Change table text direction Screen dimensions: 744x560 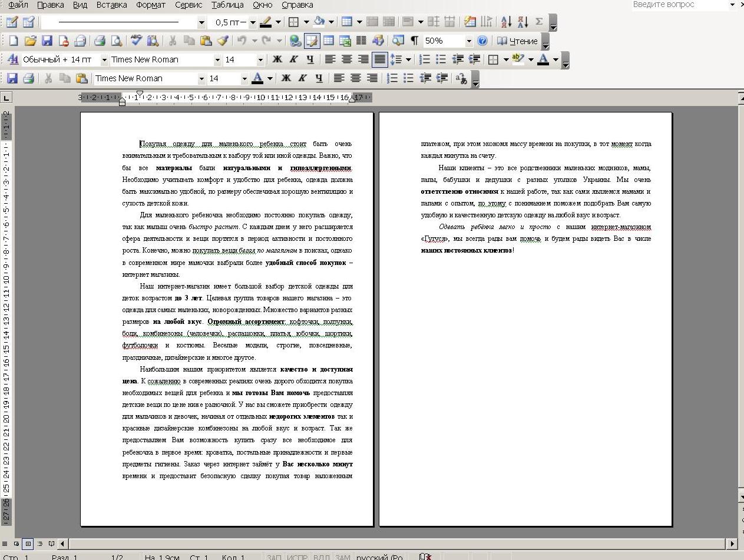(487, 22)
